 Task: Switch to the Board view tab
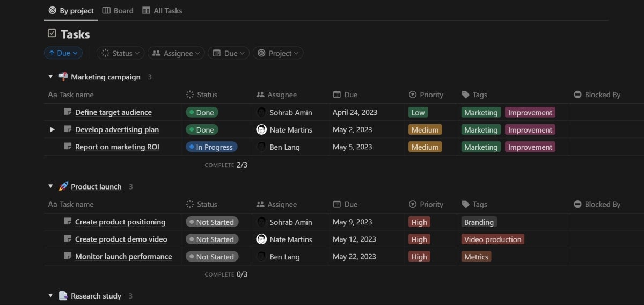pyautogui.click(x=118, y=11)
